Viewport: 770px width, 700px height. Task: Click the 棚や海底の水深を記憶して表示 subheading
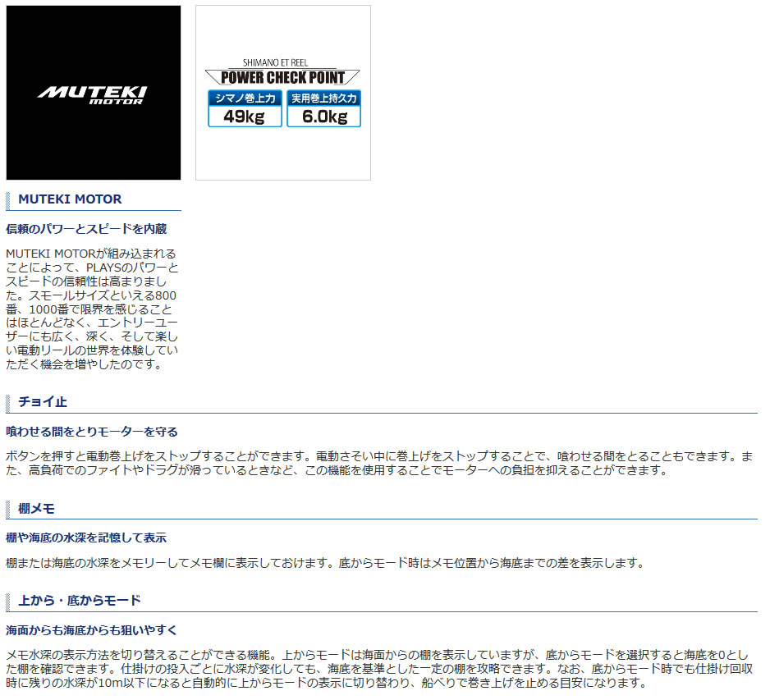[86, 538]
